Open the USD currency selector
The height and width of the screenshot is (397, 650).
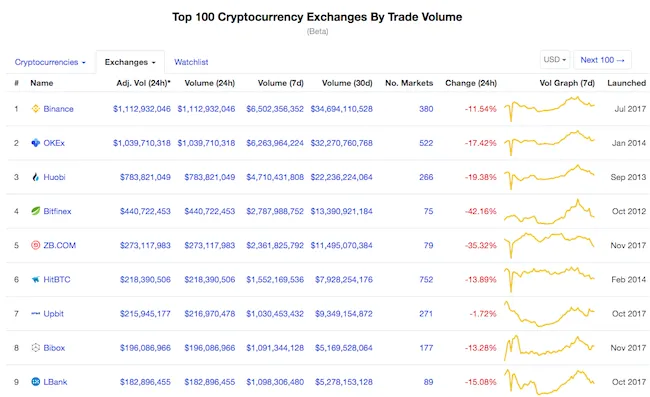(x=555, y=60)
